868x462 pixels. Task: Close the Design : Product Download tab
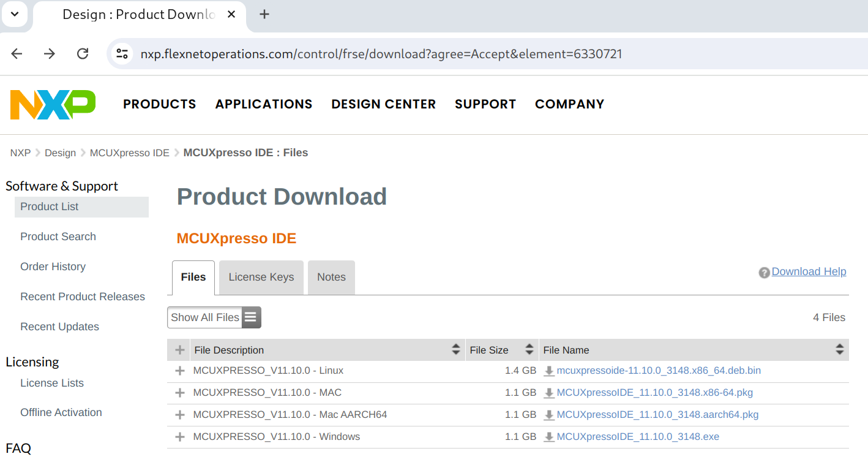click(x=231, y=14)
